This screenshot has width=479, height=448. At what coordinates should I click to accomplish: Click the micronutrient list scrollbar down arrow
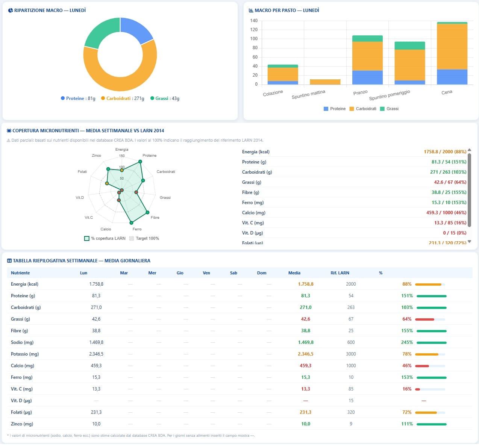click(x=469, y=242)
